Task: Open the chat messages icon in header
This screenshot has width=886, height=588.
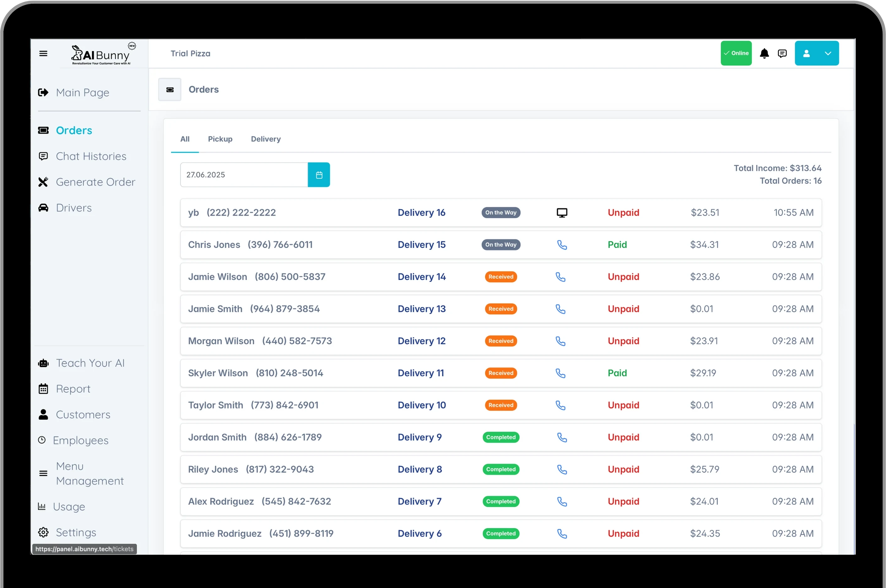Action: pyautogui.click(x=782, y=54)
